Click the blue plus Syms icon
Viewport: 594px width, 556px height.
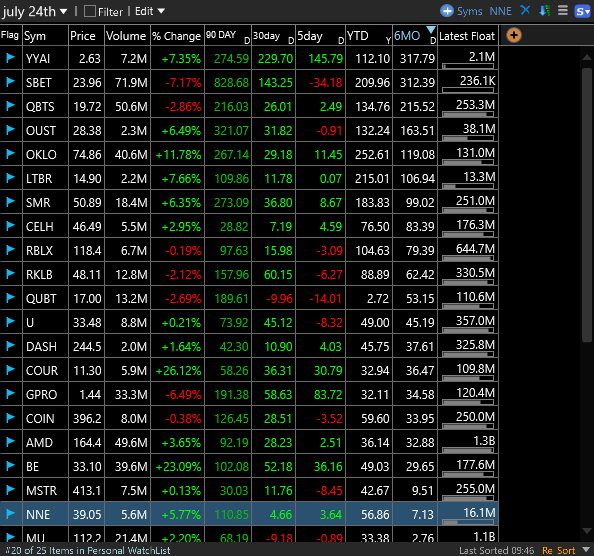coord(447,11)
